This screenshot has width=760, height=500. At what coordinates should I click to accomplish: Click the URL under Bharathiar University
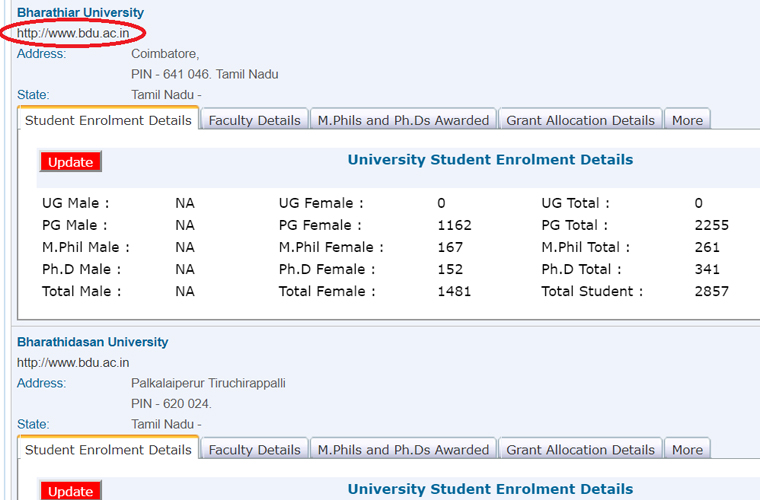(73, 33)
